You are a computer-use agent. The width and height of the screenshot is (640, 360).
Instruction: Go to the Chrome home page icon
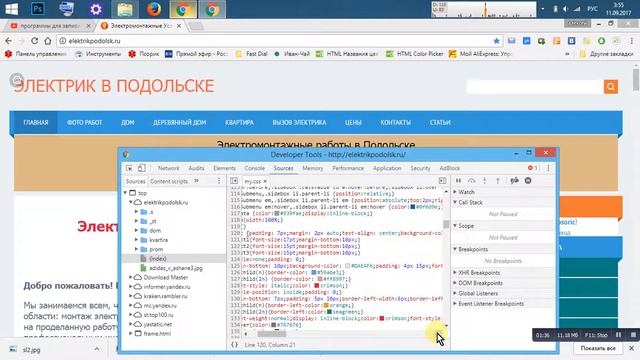tap(48, 41)
